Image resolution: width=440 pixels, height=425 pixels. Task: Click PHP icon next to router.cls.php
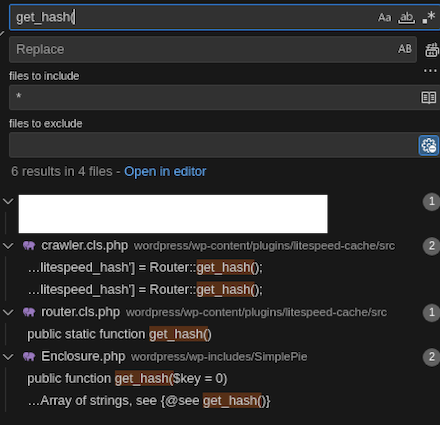(x=29, y=312)
